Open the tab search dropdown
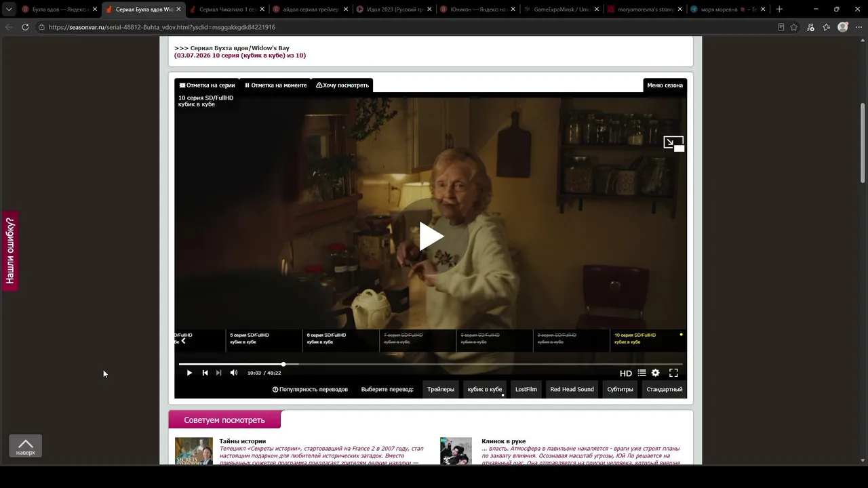 coord(9,9)
